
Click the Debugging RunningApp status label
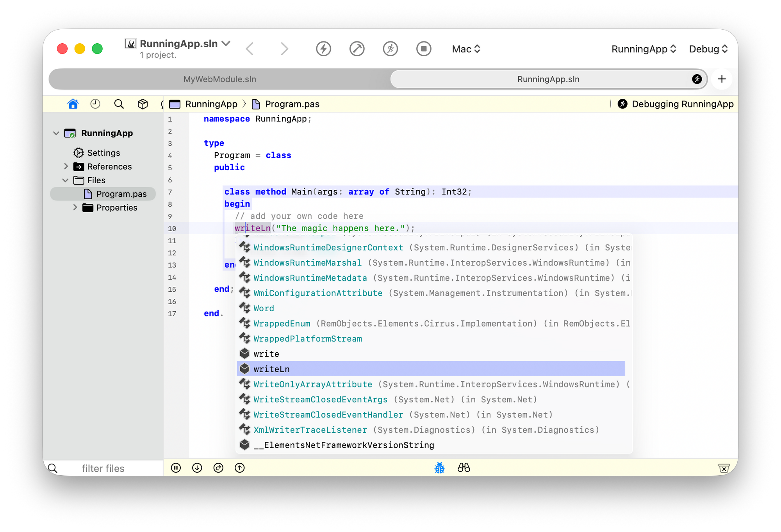683,104
